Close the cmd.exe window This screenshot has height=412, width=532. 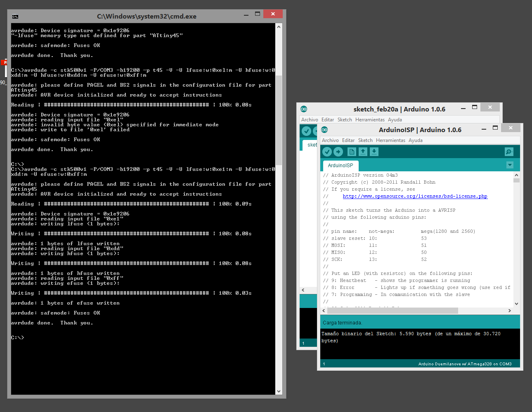click(x=273, y=14)
